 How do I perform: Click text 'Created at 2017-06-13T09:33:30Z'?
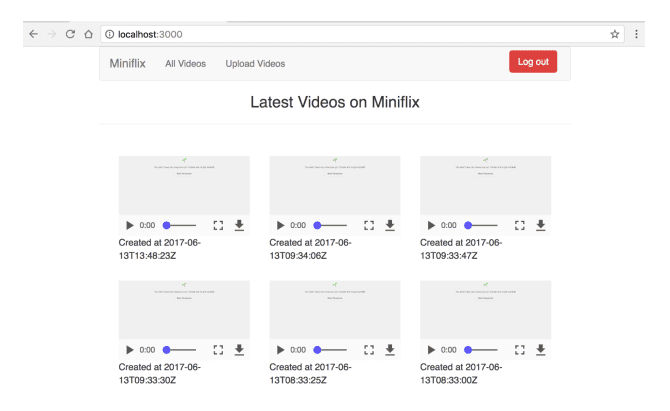pos(160,373)
